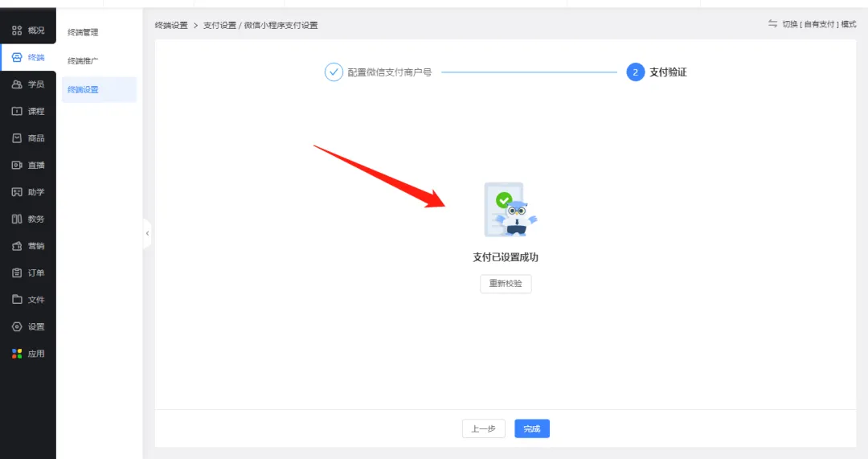Select the 助学 study aid icon
Image resolution: width=868 pixels, height=459 pixels.
pos(17,192)
